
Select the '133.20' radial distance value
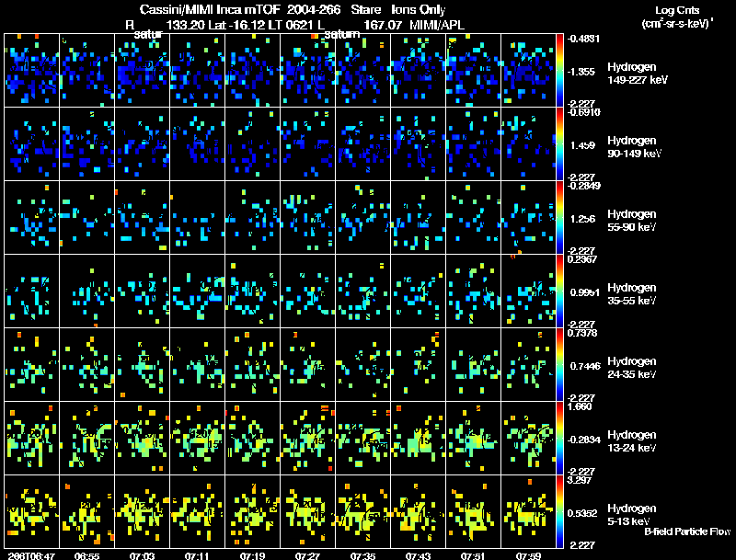pyautogui.click(x=186, y=25)
